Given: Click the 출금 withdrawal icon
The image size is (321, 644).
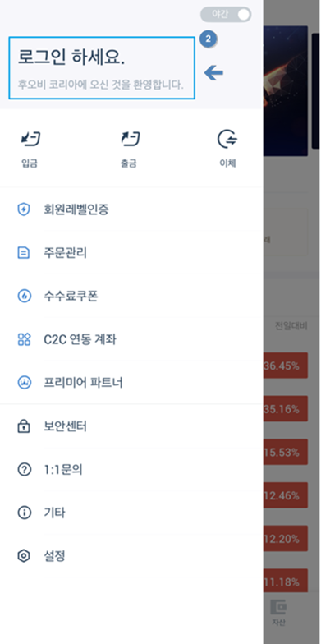Looking at the screenshot, I should [x=130, y=140].
